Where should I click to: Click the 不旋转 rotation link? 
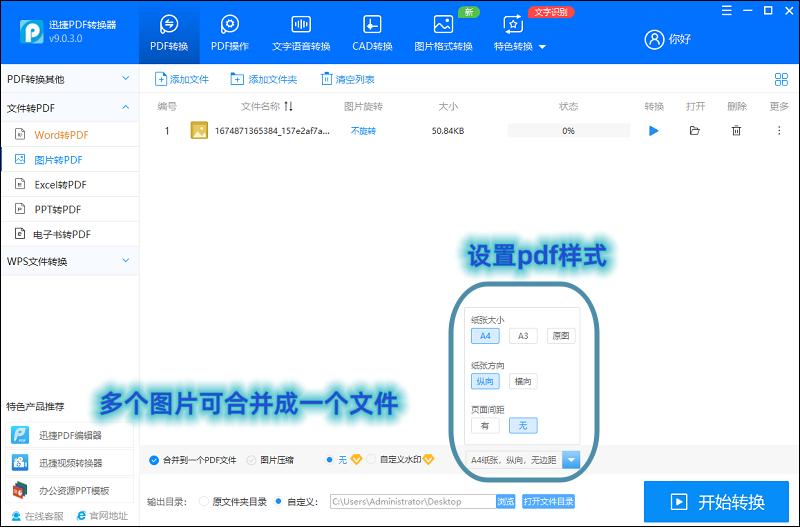point(363,131)
